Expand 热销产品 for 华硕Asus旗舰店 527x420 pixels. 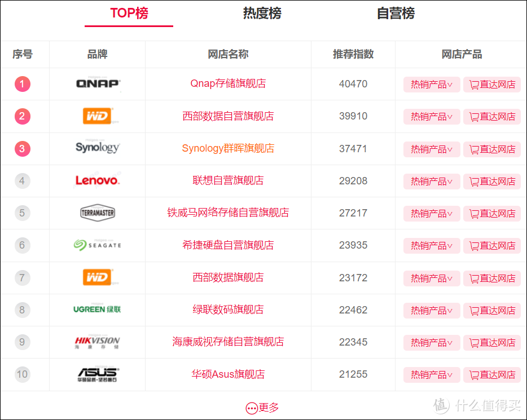tap(432, 375)
